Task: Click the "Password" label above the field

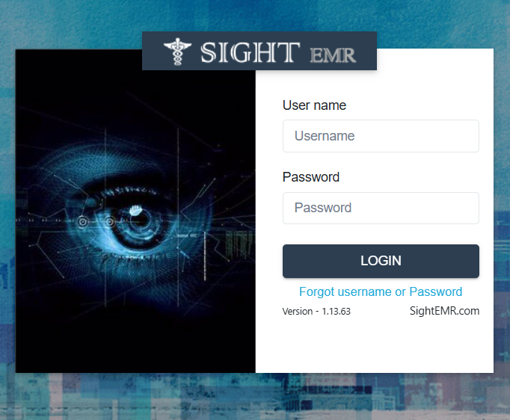Action: 311,177
